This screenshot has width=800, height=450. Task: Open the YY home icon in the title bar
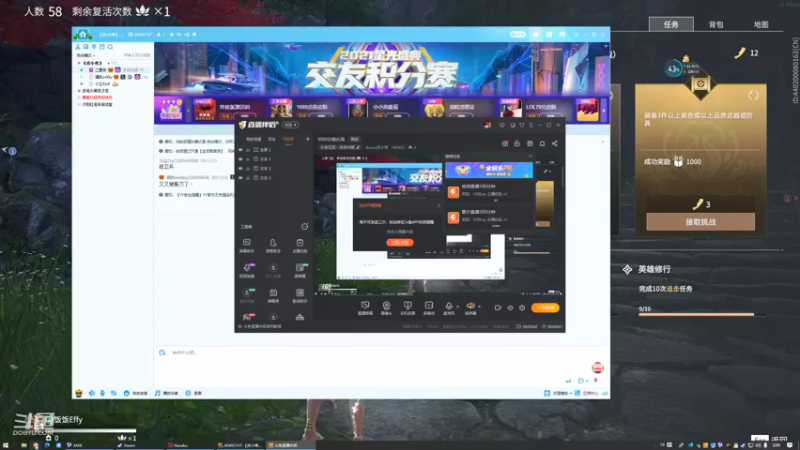[x=83, y=34]
